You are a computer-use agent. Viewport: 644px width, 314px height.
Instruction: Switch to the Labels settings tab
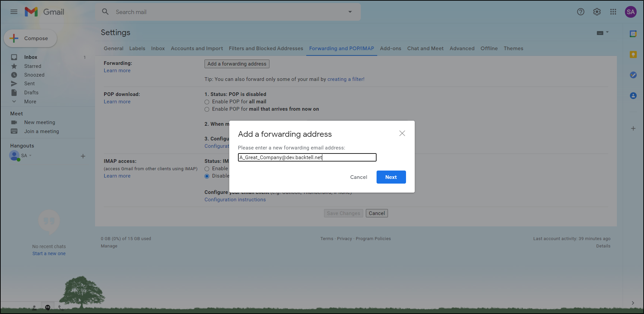click(x=137, y=48)
